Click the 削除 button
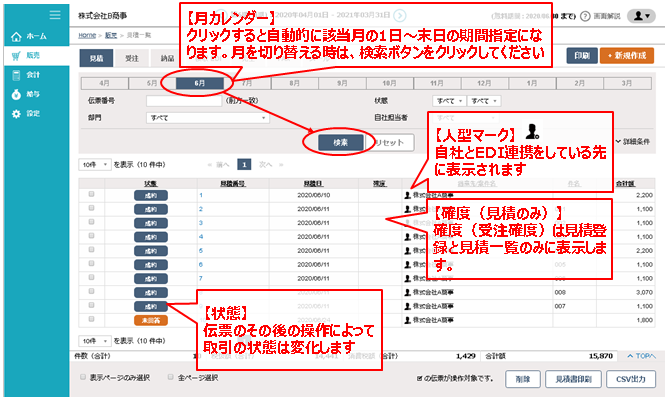 (523, 379)
